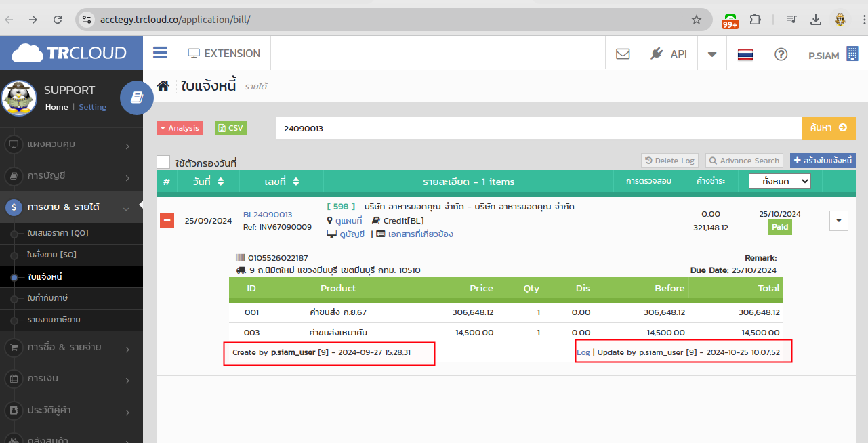The height and width of the screenshot is (443, 868).
Task: Expand การซื้อ & รายจ่าย sidebar menu
Action: click(71, 347)
